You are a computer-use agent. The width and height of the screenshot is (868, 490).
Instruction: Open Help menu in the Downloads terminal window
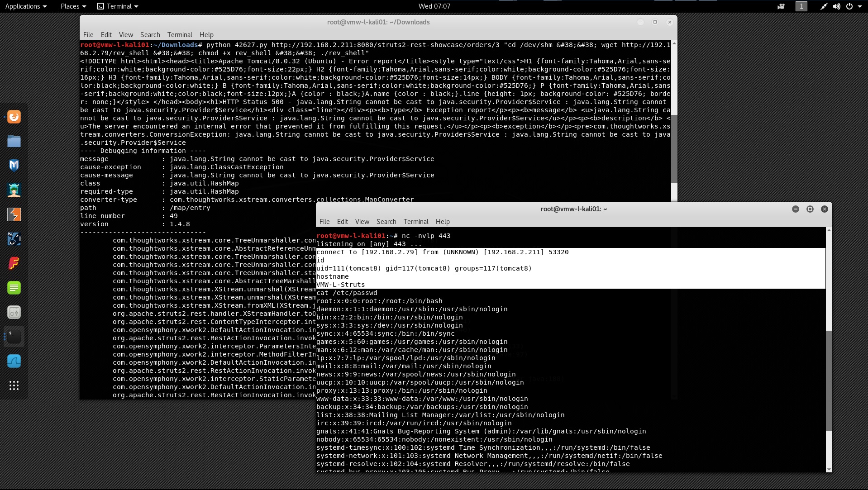coord(206,35)
